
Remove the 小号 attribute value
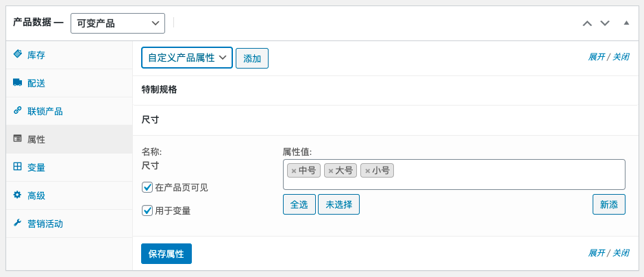click(x=368, y=171)
